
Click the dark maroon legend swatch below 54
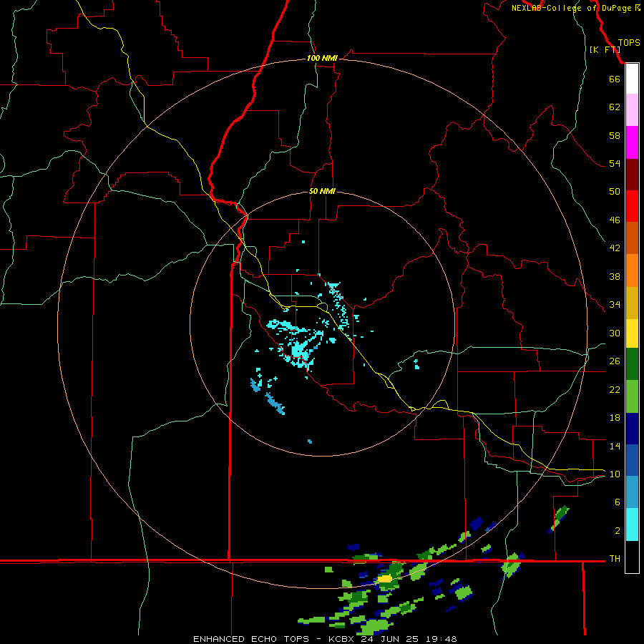632,174
